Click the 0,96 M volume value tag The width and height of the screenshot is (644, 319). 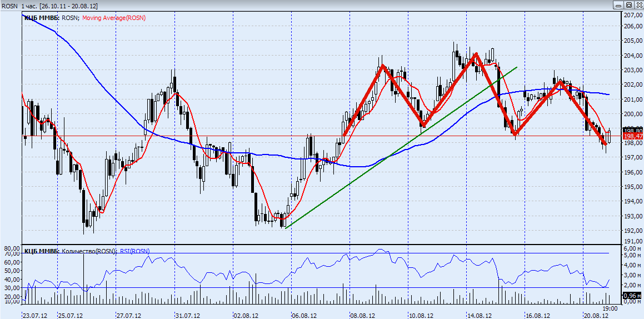click(632, 296)
